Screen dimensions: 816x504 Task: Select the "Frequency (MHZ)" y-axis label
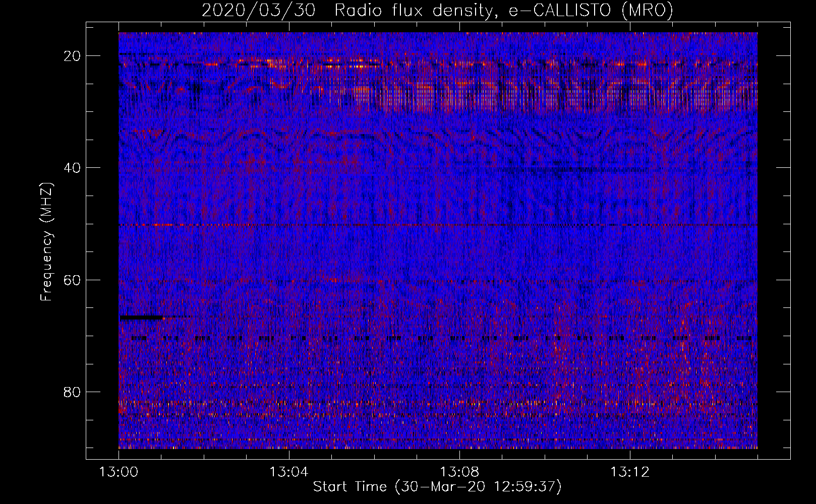click(x=46, y=241)
